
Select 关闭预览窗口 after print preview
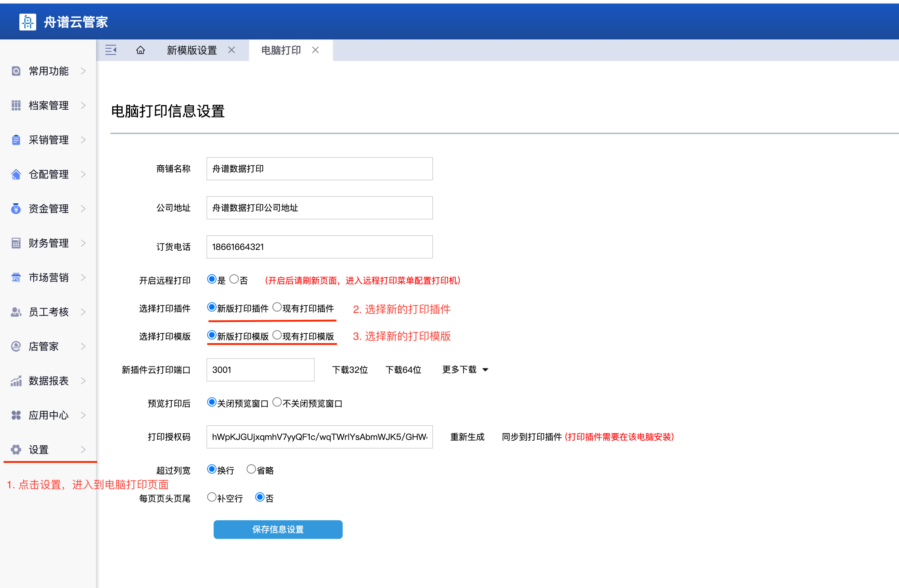[x=211, y=402]
